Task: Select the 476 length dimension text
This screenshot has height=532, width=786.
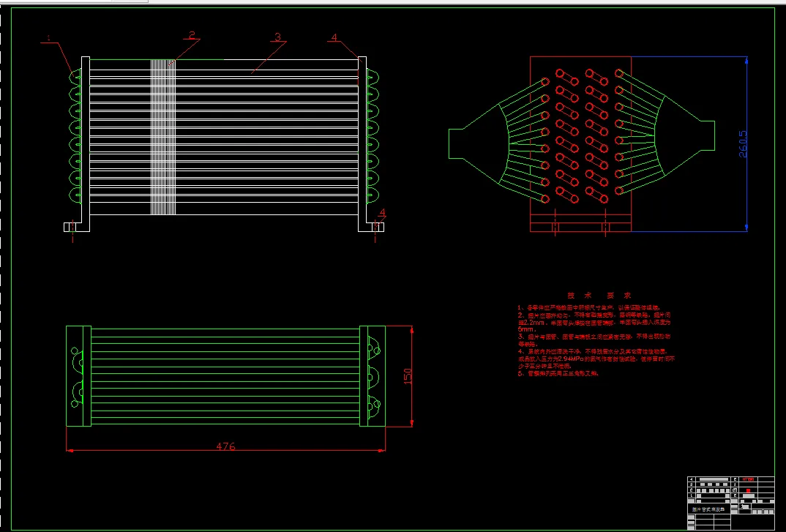Action: [x=225, y=446]
